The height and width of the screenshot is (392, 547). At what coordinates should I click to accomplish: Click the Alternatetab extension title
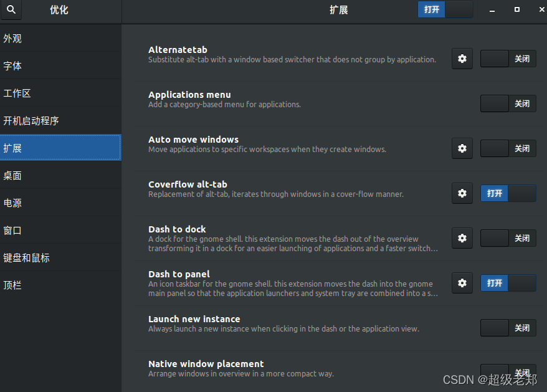pyautogui.click(x=178, y=50)
